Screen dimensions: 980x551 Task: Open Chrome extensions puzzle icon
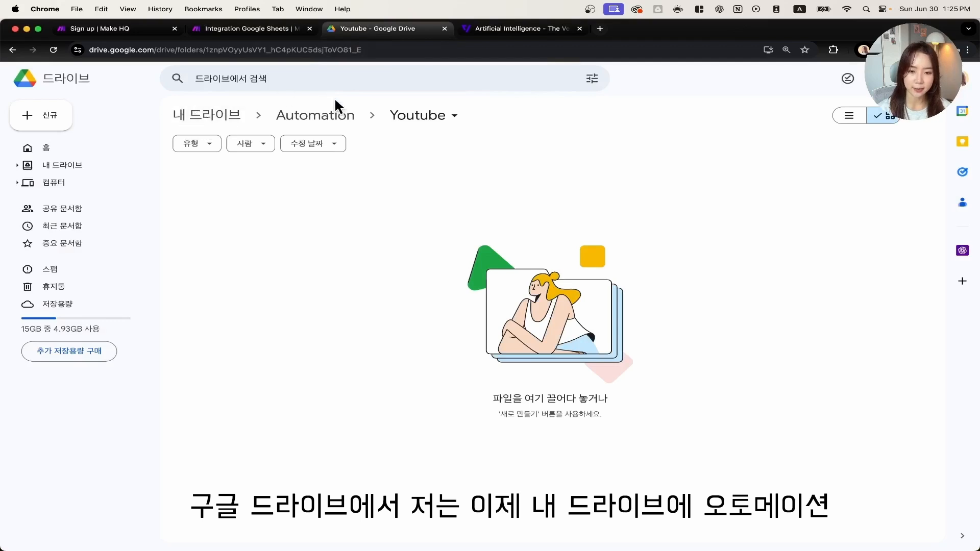tap(833, 50)
